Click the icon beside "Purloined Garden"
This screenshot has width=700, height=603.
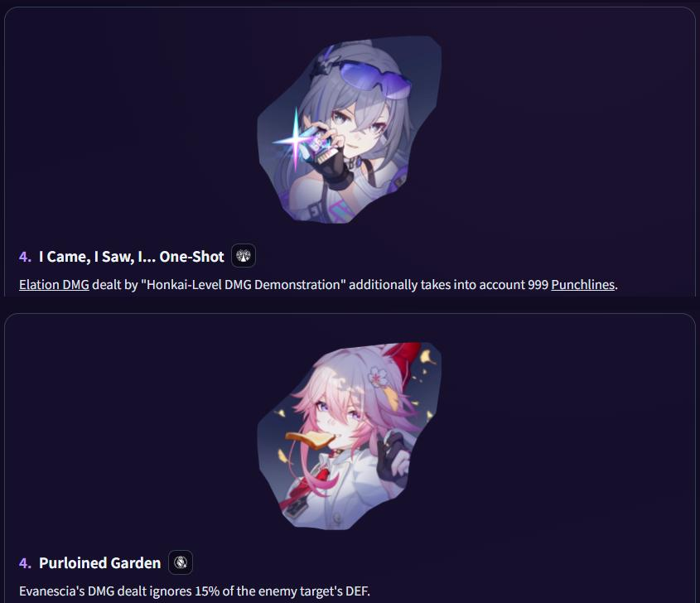pos(181,562)
